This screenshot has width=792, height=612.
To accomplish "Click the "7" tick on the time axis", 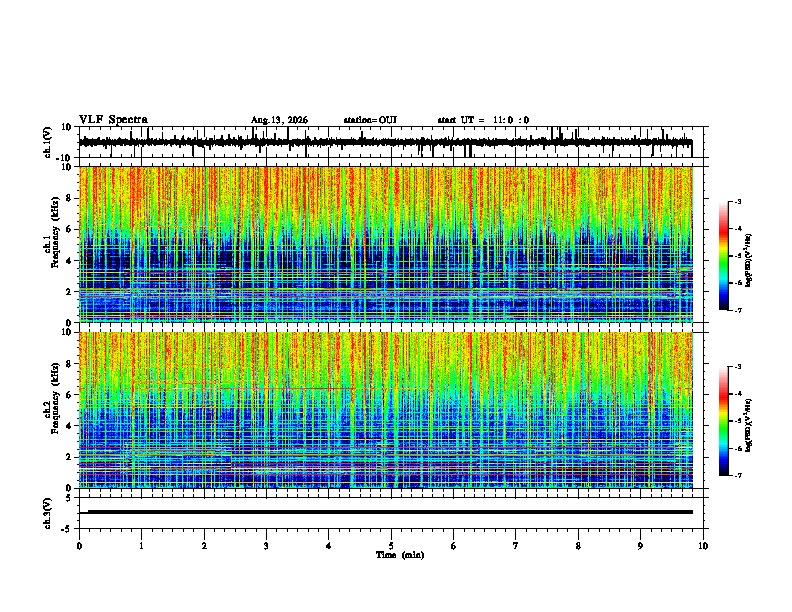I will [516, 546].
